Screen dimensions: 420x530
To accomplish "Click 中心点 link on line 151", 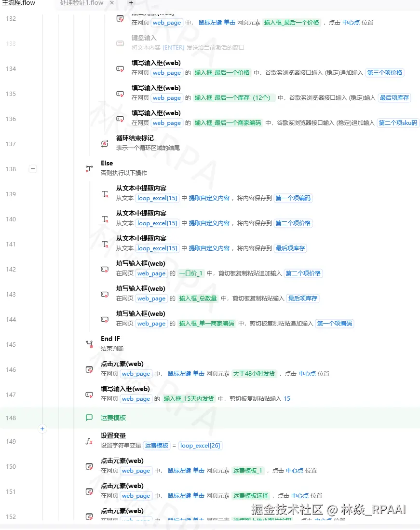I will [x=300, y=496].
